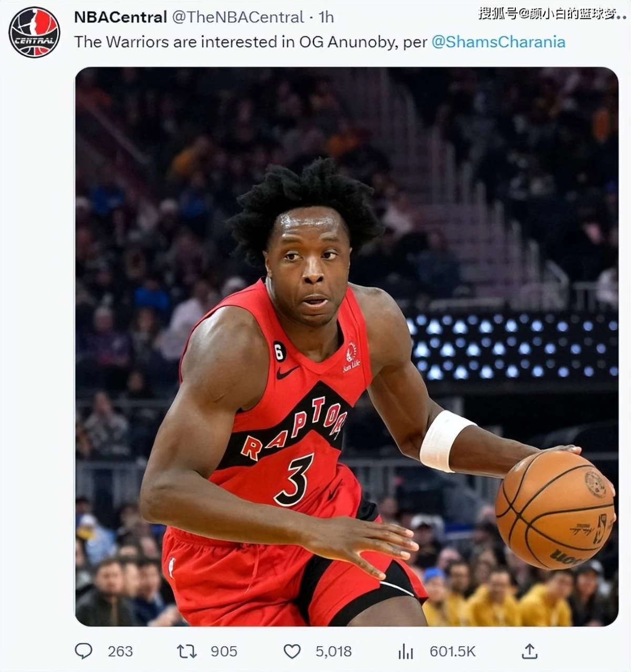Click the 905 retweets count
631x672 pixels.
click(x=224, y=651)
